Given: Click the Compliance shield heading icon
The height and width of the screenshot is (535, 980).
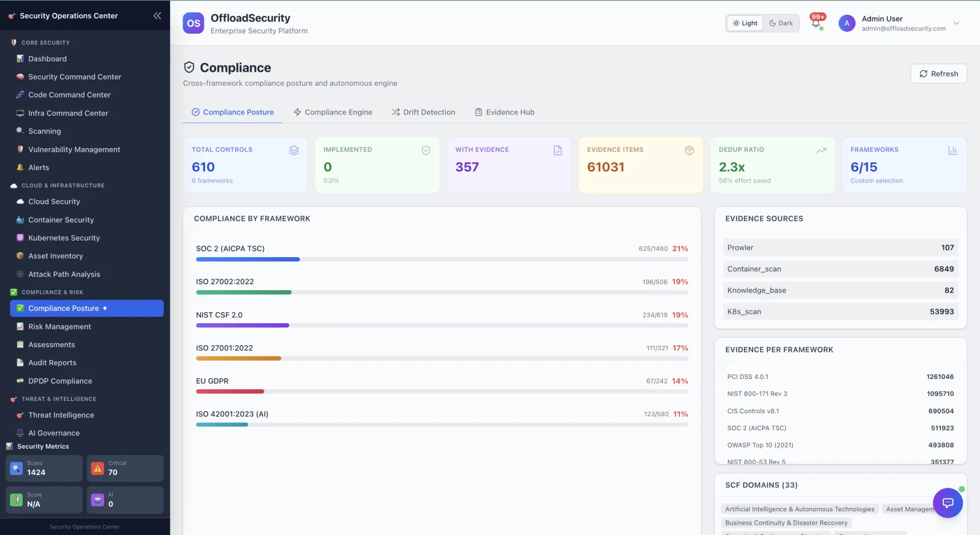Looking at the screenshot, I should (x=189, y=67).
